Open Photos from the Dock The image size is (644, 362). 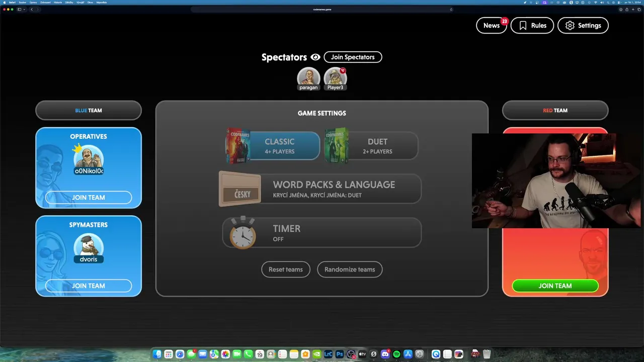[225, 354]
